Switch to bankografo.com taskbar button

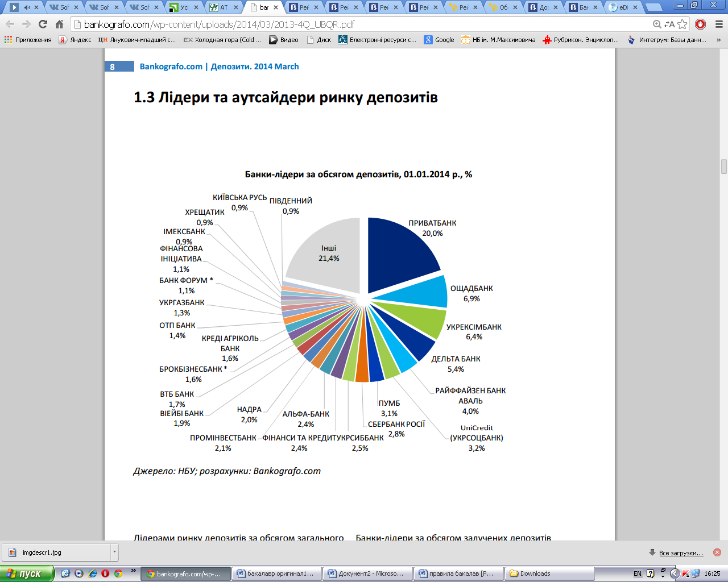(186, 573)
